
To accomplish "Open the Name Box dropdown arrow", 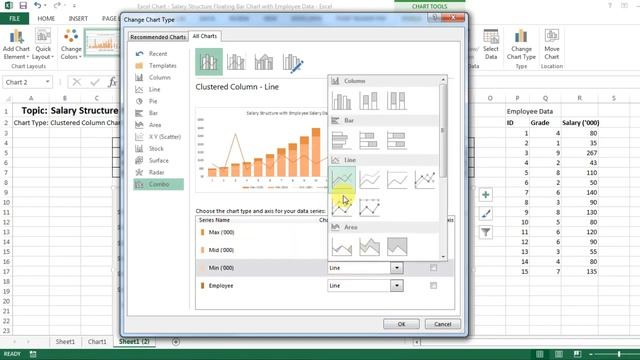I will [47, 82].
